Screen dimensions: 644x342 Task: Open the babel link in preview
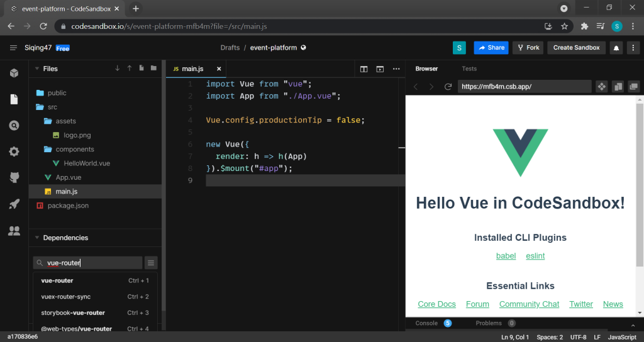pos(506,256)
